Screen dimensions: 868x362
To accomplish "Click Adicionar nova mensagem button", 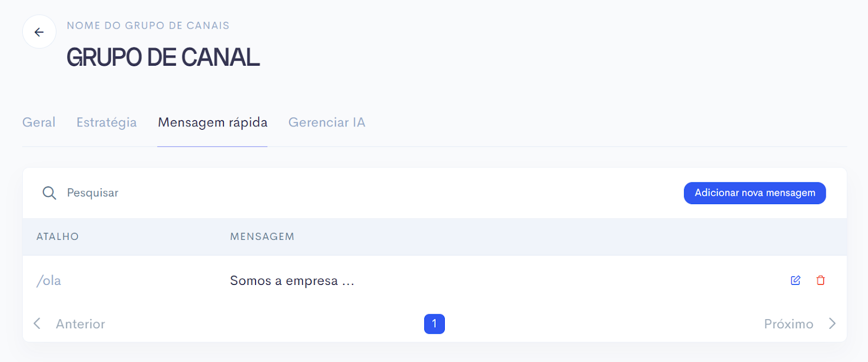I will pyautogui.click(x=755, y=193).
